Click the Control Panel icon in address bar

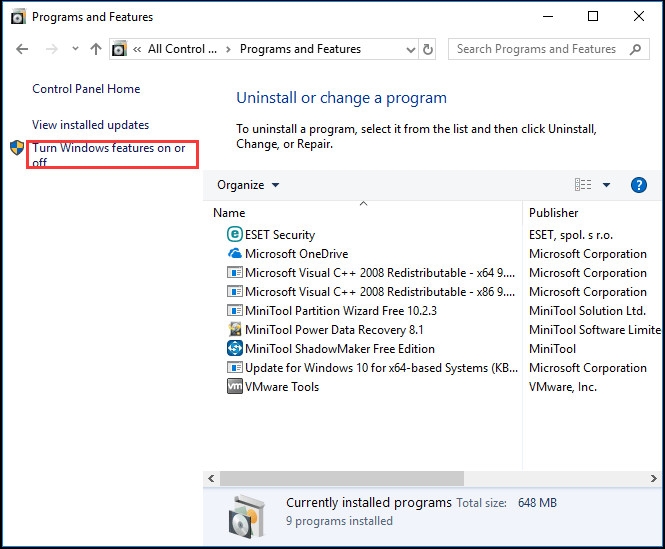coord(119,49)
